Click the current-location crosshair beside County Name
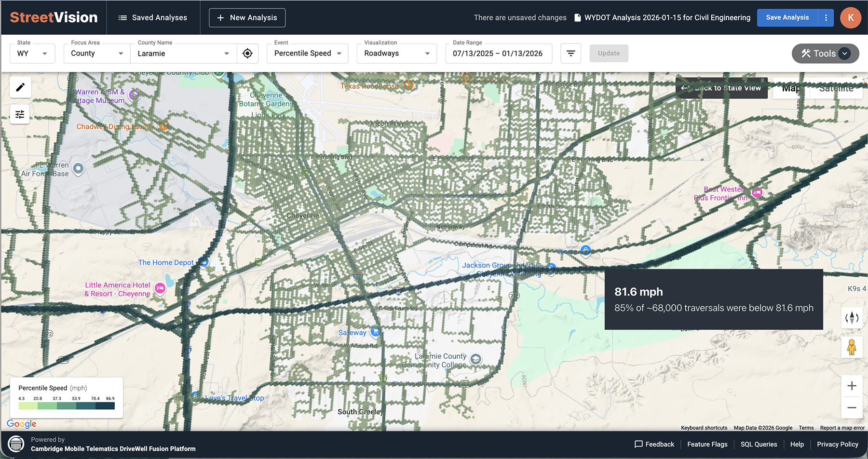Viewport: 868px width, 459px height. pyautogui.click(x=247, y=54)
